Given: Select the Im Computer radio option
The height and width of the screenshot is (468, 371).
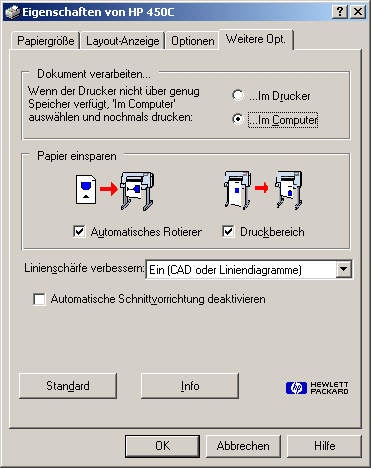Looking at the screenshot, I should [237, 119].
